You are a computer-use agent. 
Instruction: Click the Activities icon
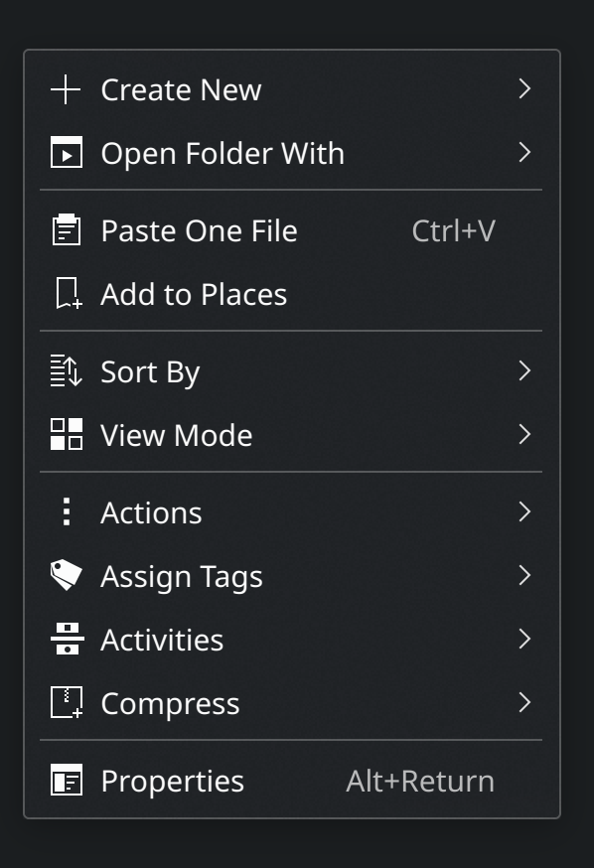coord(67,639)
